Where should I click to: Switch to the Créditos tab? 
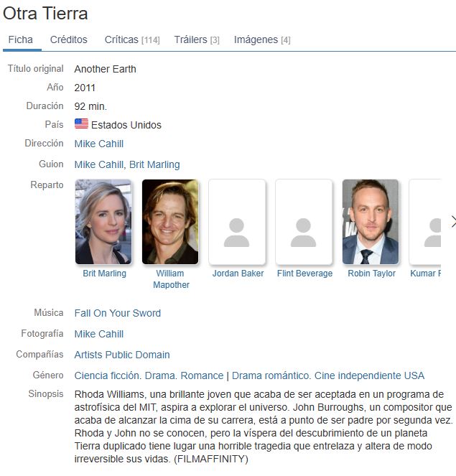69,39
